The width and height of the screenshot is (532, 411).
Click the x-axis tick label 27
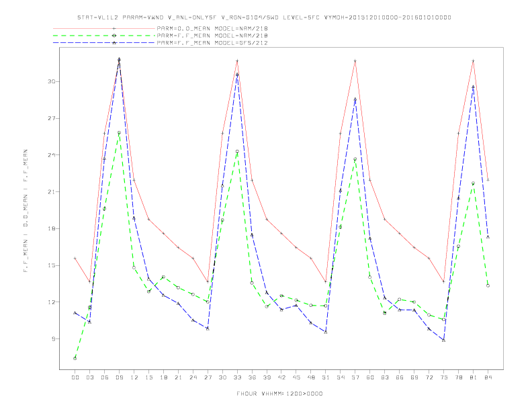point(208,377)
